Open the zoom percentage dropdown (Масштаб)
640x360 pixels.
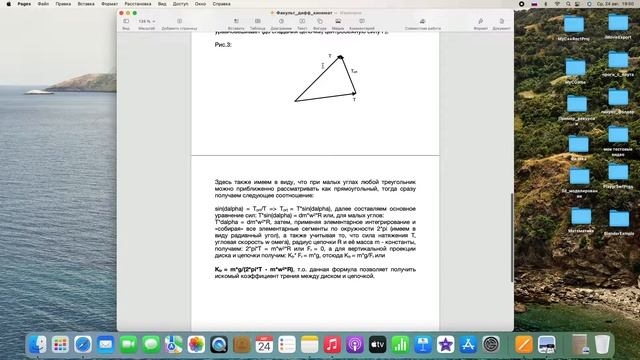click(147, 21)
